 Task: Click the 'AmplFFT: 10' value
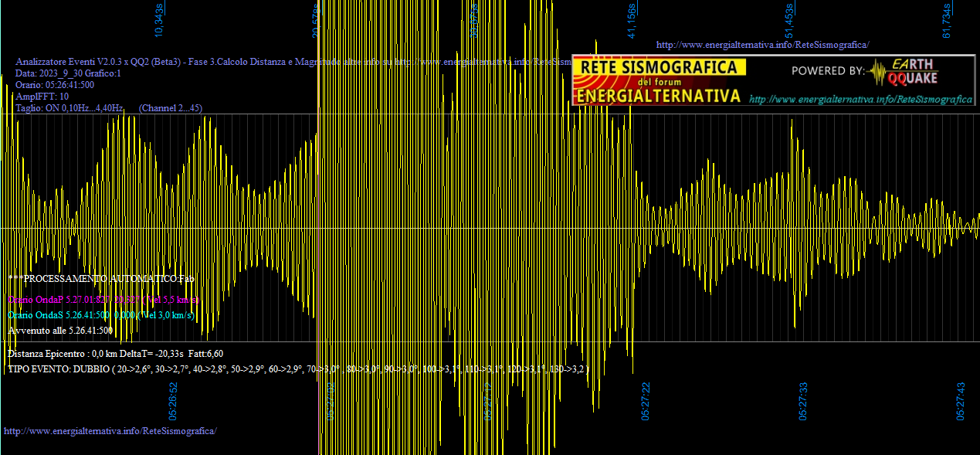(42, 97)
